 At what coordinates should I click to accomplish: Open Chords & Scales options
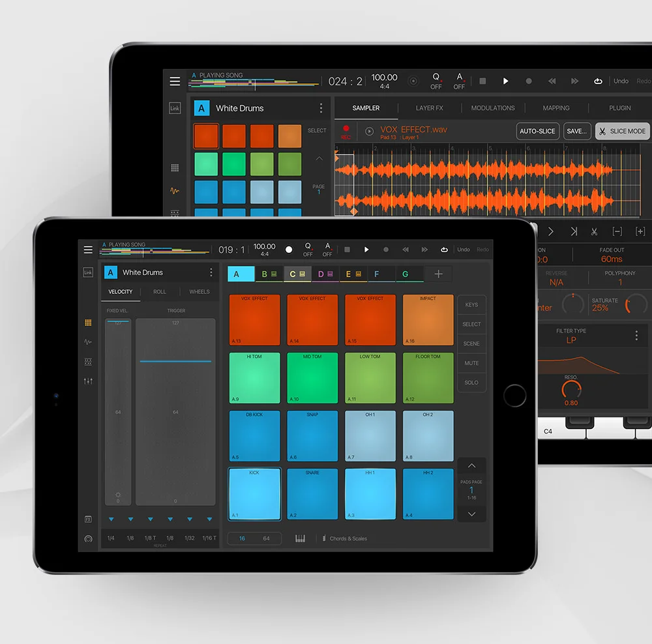(x=345, y=538)
